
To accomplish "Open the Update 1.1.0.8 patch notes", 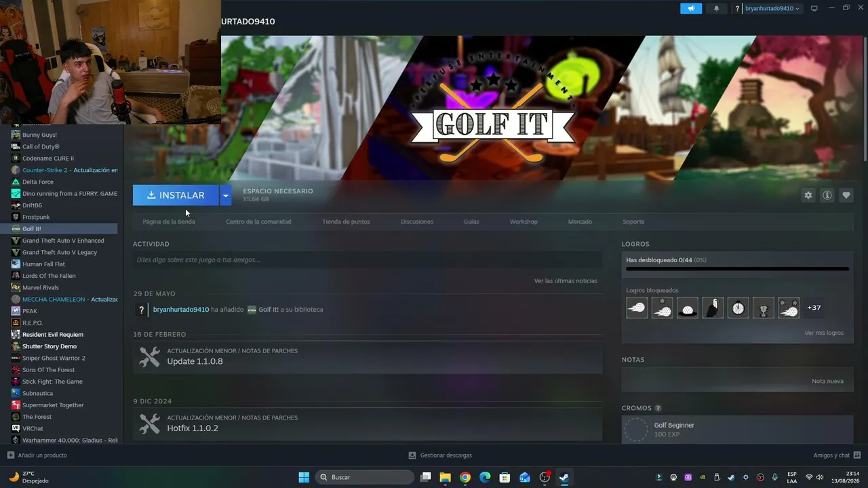I will point(368,357).
